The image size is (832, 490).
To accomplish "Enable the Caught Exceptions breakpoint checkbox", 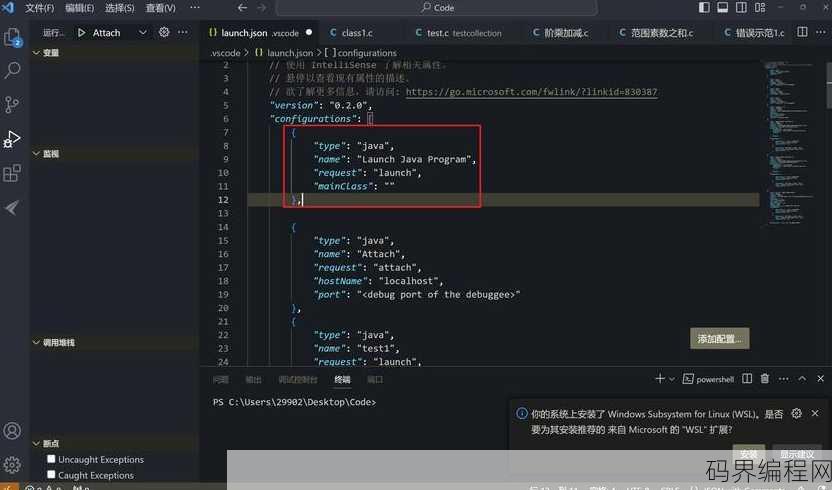I will (51, 474).
